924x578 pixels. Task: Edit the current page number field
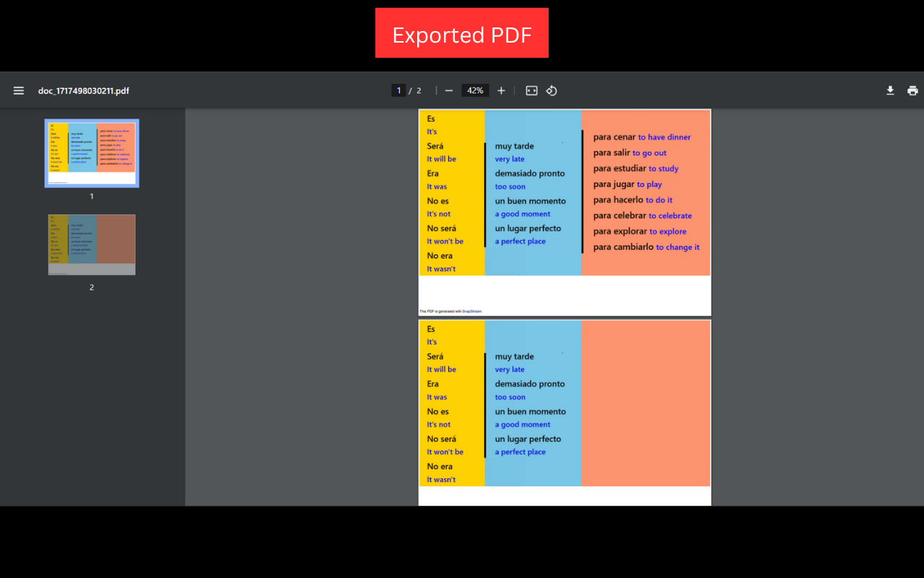[x=398, y=90]
